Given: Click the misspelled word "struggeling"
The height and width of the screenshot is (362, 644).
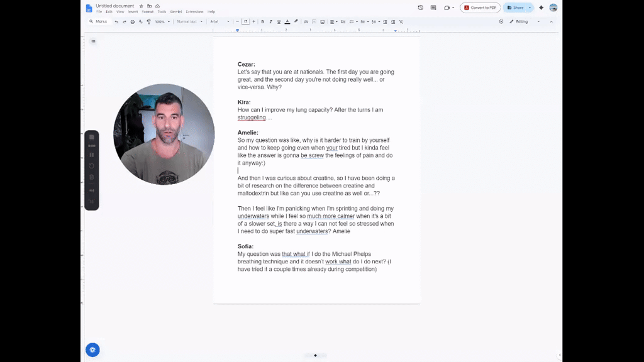Looking at the screenshot, I should tap(252, 118).
